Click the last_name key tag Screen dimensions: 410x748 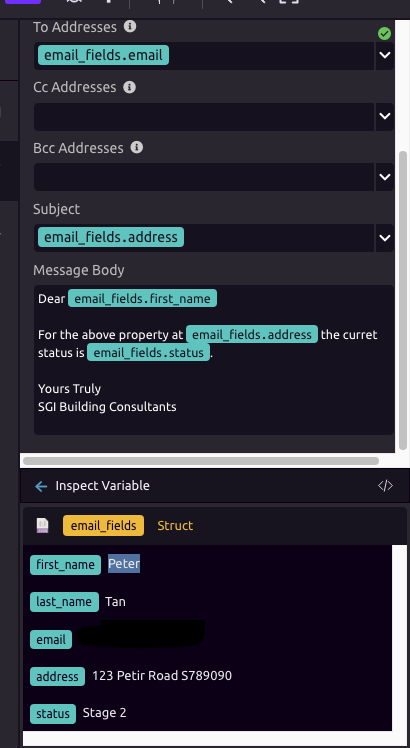click(x=64, y=602)
